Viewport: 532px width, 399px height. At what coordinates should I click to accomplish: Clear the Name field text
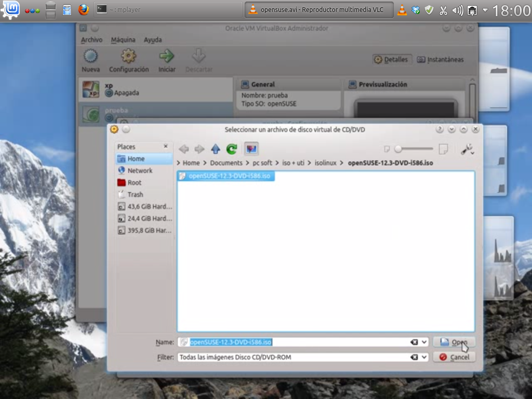pos(414,342)
